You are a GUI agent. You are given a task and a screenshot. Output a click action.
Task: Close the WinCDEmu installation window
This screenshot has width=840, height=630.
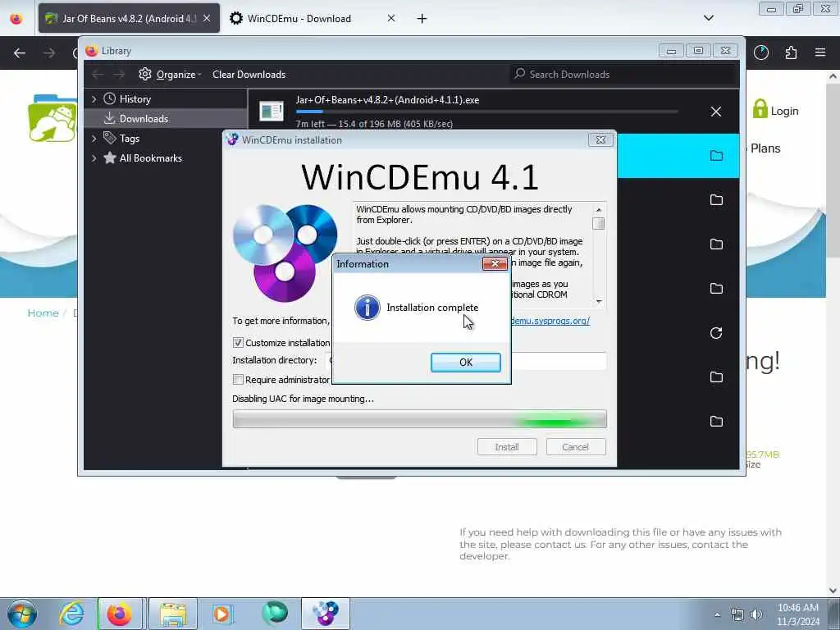(x=600, y=139)
